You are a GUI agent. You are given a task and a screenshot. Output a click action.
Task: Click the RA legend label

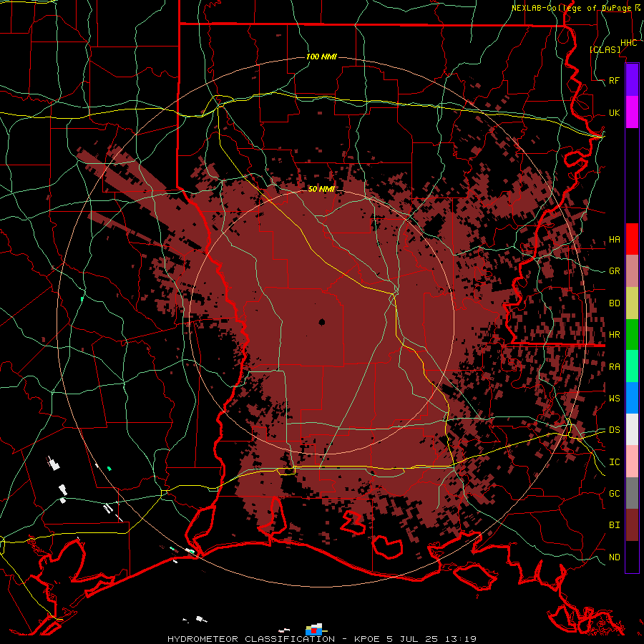coord(614,367)
